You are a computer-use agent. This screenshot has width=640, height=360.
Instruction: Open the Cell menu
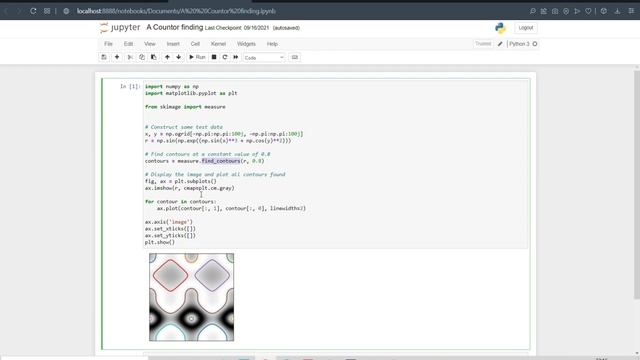195,44
